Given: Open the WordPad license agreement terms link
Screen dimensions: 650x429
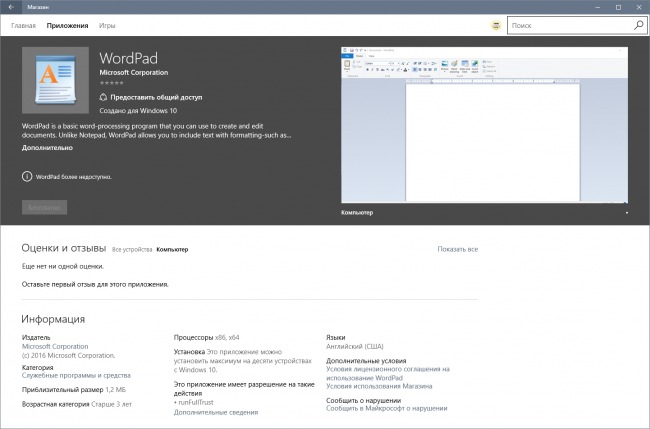Looking at the screenshot, I should (x=388, y=373).
